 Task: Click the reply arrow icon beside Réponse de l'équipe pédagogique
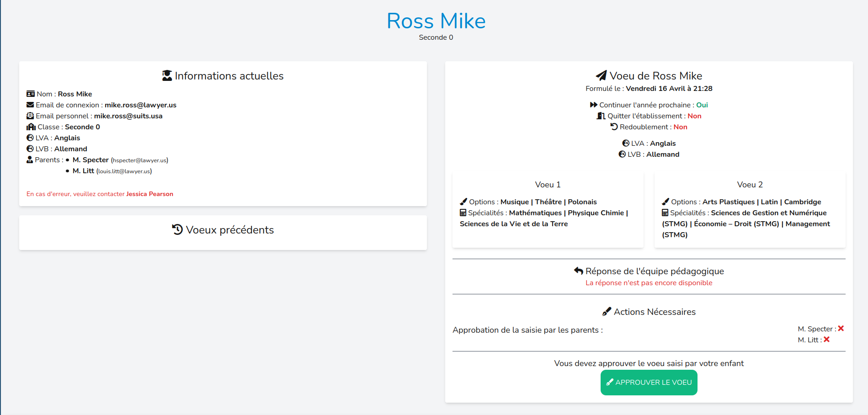click(579, 271)
